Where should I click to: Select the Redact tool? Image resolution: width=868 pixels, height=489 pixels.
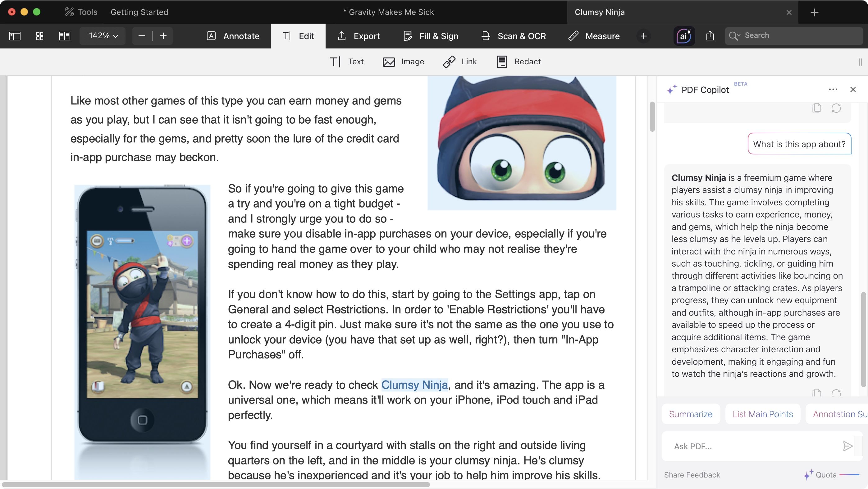pyautogui.click(x=518, y=62)
